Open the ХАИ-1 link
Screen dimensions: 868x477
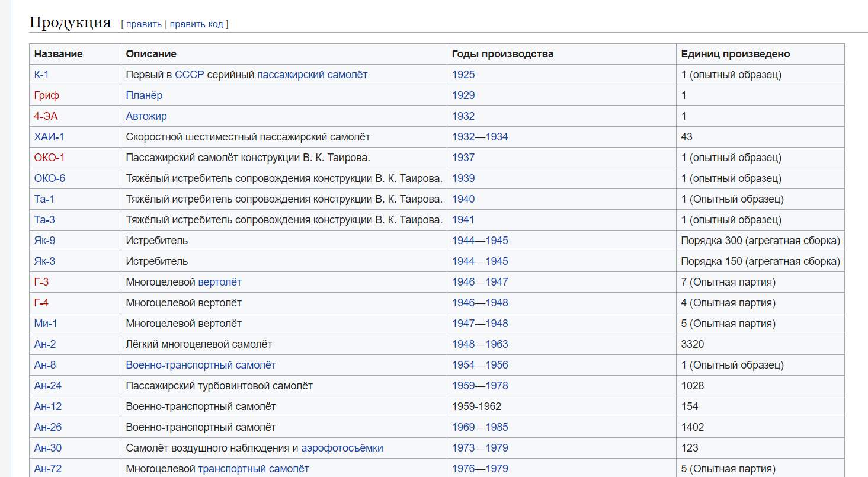pyautogui.click(x=49, y=137)
